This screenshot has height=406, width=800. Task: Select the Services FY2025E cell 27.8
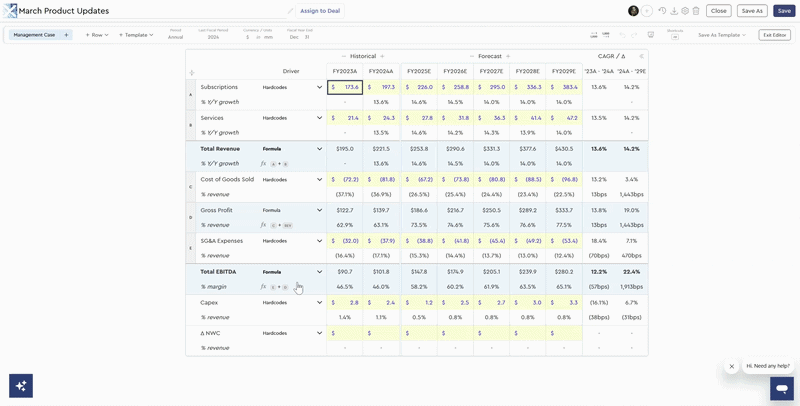click(x=419, y=118)
